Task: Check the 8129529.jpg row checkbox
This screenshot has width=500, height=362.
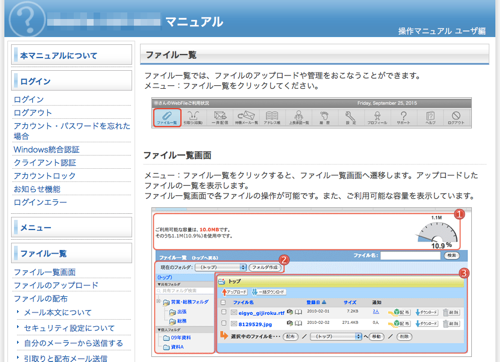Action: pyautogui.click(x=224, y=323)
